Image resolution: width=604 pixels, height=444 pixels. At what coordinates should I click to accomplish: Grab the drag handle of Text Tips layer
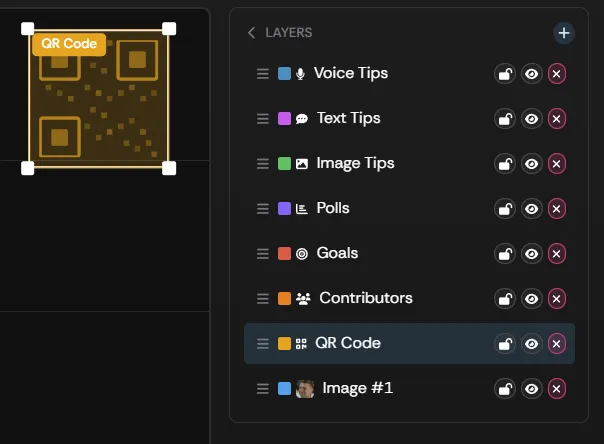[x=263, y=119]
